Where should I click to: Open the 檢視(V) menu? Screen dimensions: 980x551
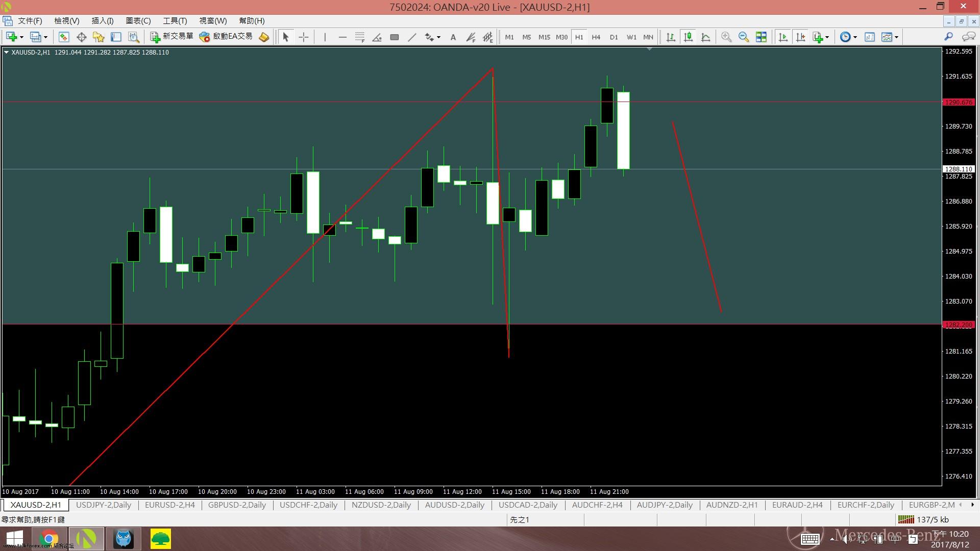point(67,21)
